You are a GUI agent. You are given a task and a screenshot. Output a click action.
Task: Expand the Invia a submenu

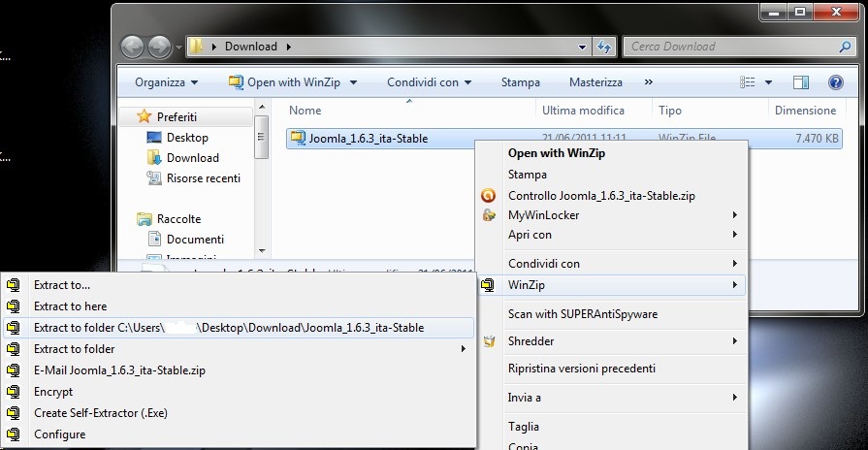[734, 397]
